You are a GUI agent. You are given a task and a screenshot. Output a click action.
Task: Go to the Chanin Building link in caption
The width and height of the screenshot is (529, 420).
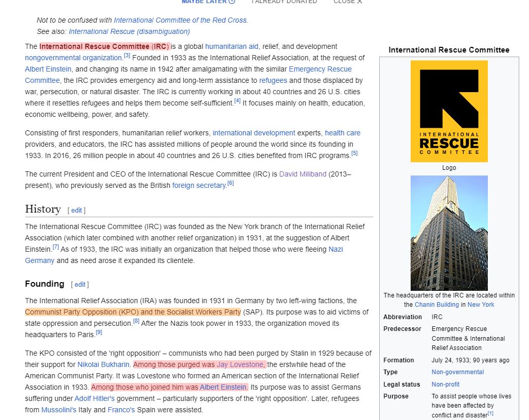(x=436, y=305)
